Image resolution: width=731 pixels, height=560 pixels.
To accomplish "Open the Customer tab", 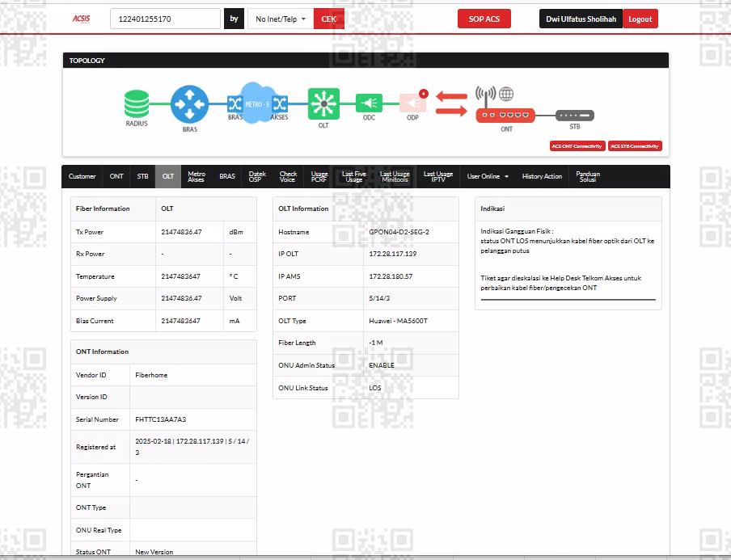I will point(82,177).
